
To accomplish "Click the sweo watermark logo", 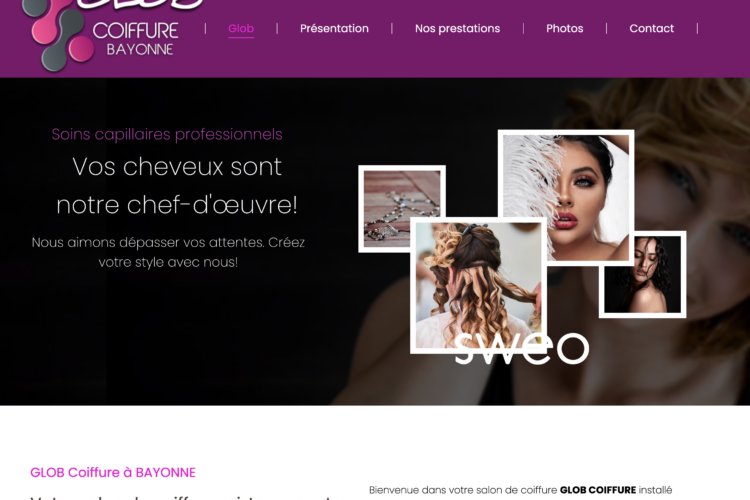I will tap(521, 348).
